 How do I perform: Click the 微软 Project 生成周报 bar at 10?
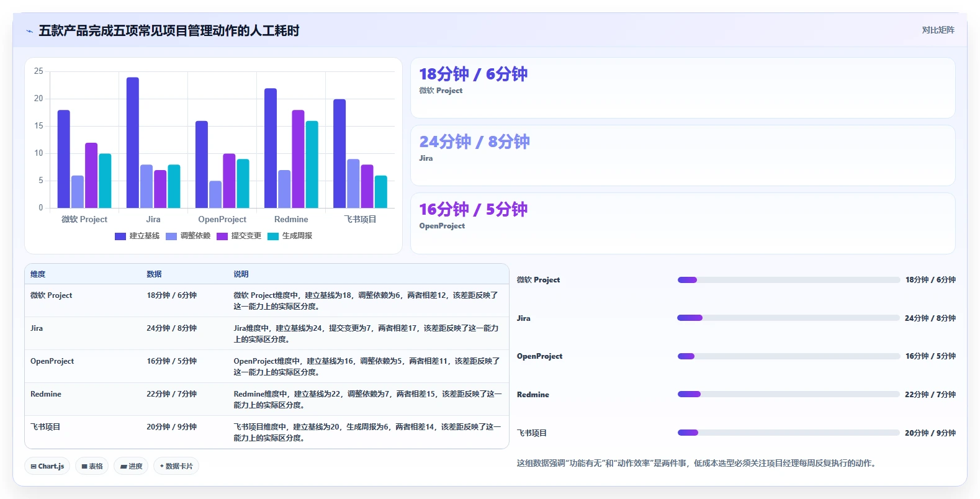(x=105, y=181)
